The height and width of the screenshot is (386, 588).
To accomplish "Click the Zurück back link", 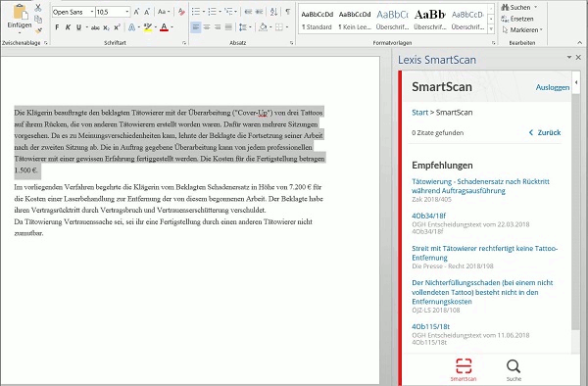I will click(545, 132).
